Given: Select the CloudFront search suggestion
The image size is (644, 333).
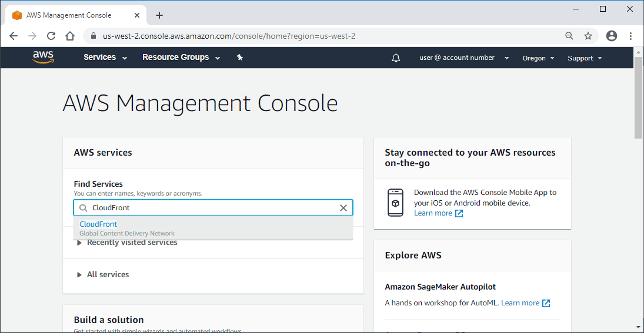Looking at the screenshot, I should click(x=213, y=228).
